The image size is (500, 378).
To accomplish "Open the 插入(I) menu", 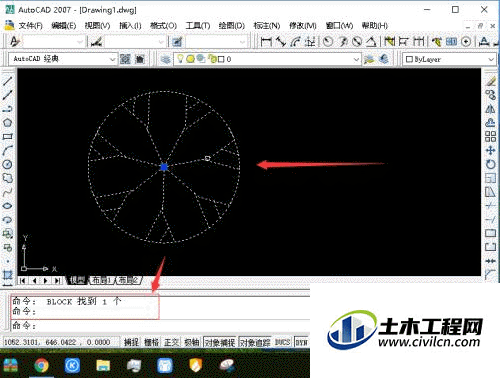I will coord(130,26).
